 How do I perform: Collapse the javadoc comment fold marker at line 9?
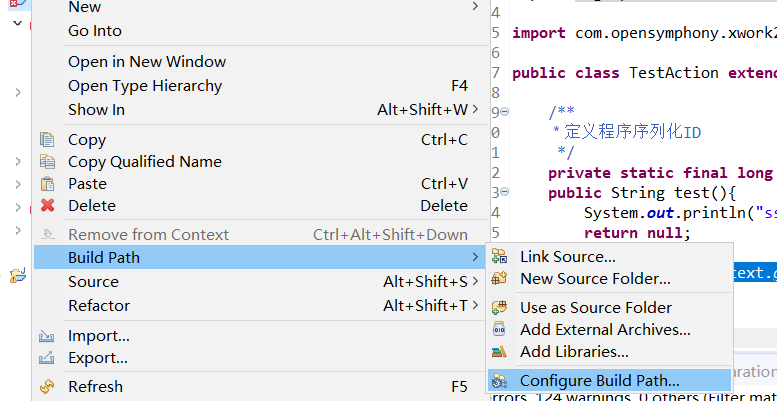504,112
